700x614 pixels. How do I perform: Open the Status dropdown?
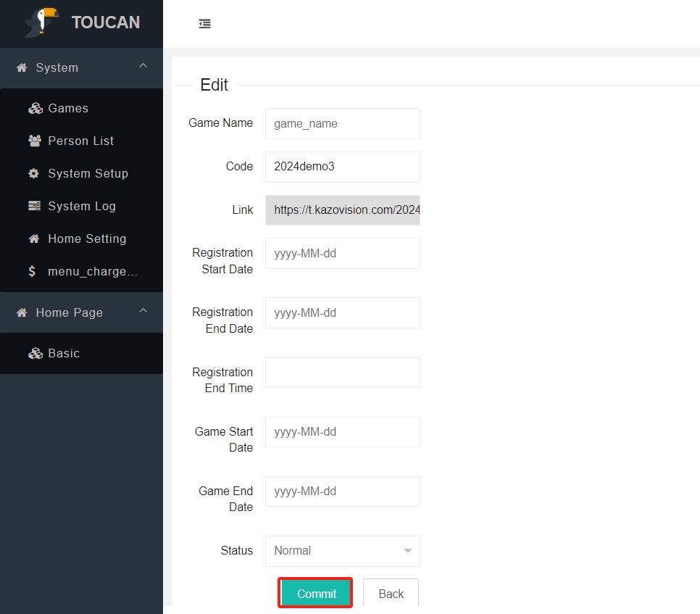click(x=342, y=551)
